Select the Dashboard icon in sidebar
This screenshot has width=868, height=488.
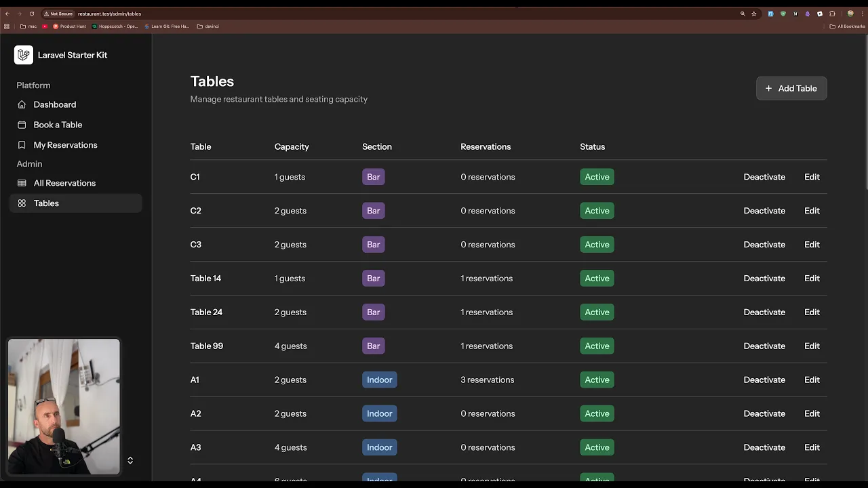pos(22,104)
